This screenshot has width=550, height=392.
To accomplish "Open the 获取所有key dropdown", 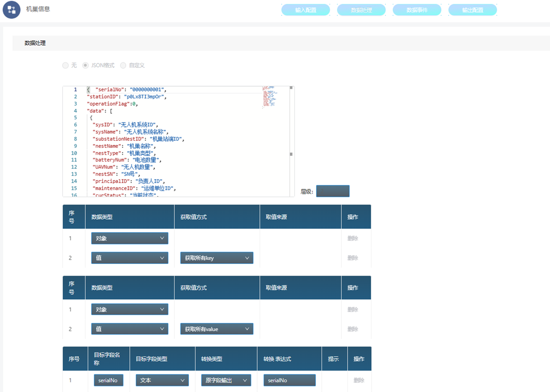I will click(x=217, y=258).
